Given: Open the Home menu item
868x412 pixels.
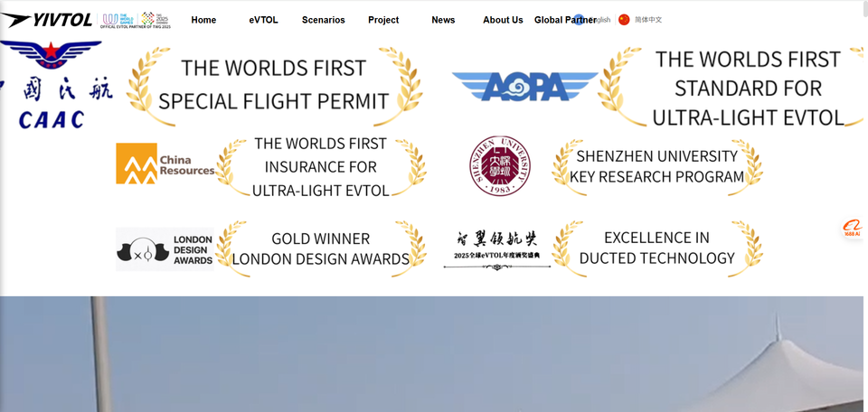Looking at the screenshot, I should pyautogui.click(x=203, y=20).
